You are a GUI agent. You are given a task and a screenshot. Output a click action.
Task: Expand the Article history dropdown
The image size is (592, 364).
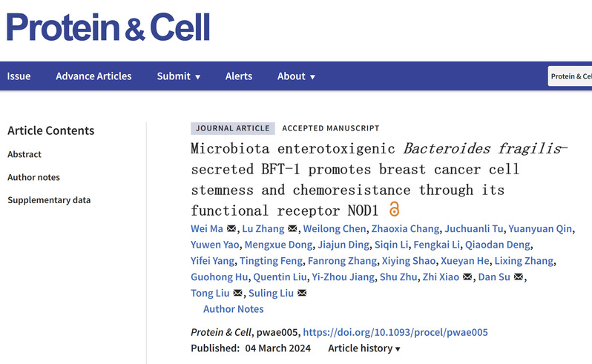point(364,348)
